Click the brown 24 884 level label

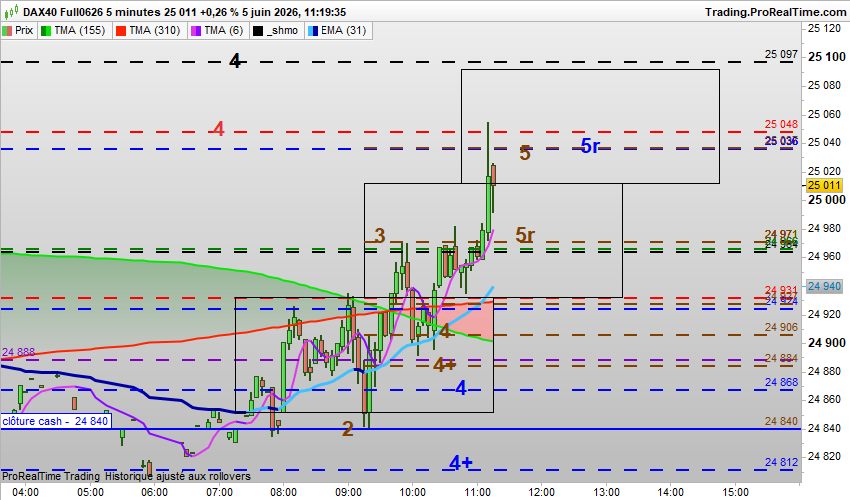[x=781, y=358]
